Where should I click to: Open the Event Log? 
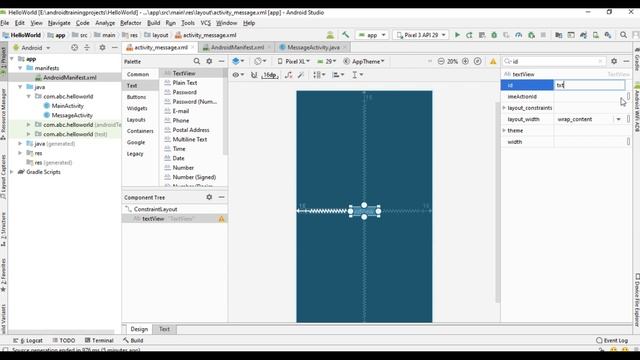coord(612,340)
